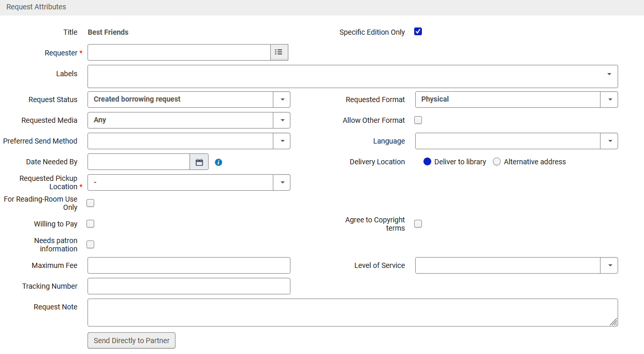This screenshot has width=644, height=354.
Task: Tick the Willing to Pay checkbox
Action: 91,224
